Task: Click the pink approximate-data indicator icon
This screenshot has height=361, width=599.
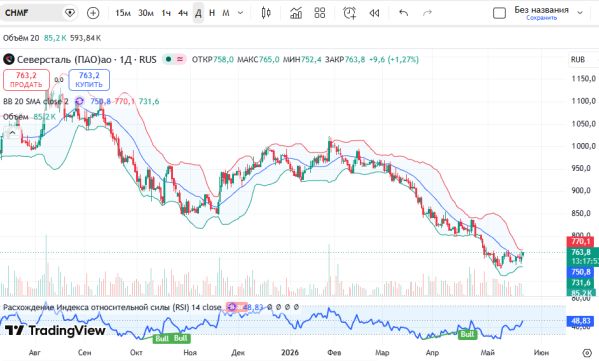Action: click(180, 59)
